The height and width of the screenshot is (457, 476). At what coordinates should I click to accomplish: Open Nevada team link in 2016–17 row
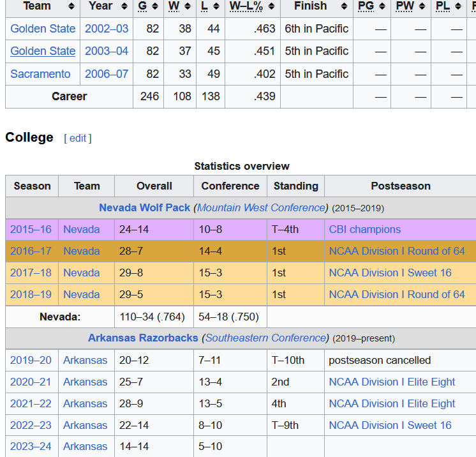tap(82, 251)
